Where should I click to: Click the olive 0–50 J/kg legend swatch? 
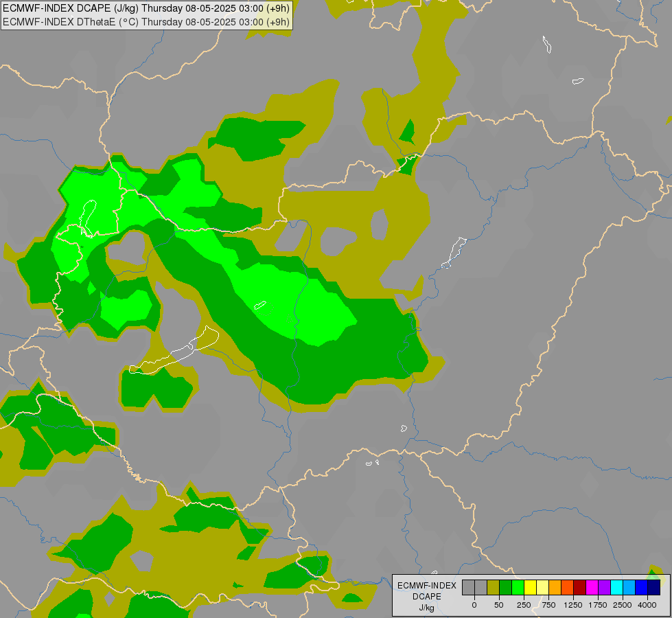pos(493,588)
